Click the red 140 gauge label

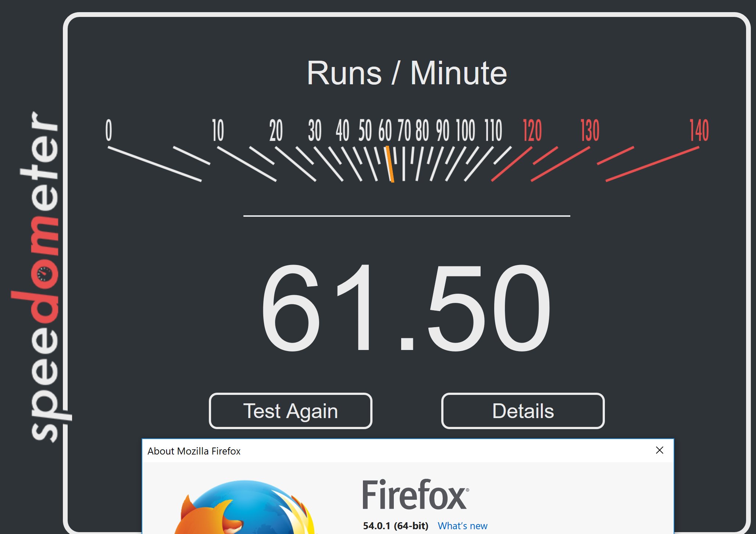click(x=699, y=130)
